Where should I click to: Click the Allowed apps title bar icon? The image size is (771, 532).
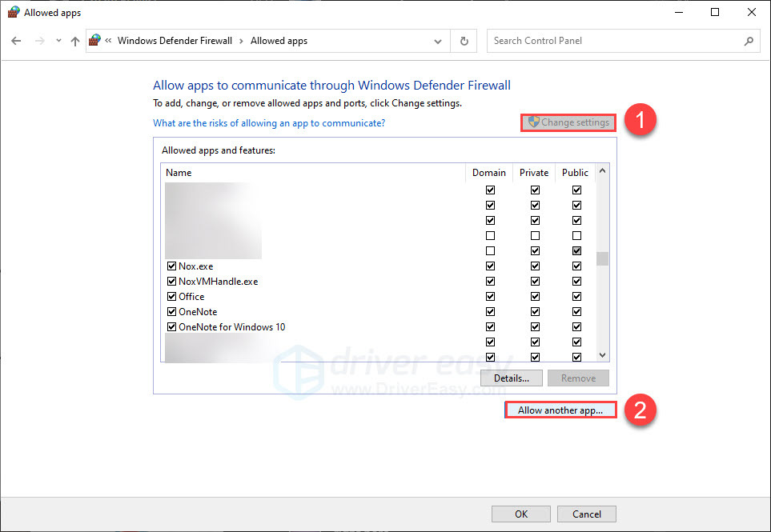tap(14, 12)
